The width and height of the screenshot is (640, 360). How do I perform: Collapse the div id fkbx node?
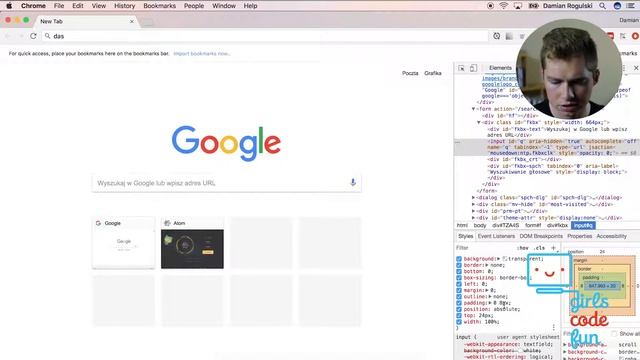[479, 122]
